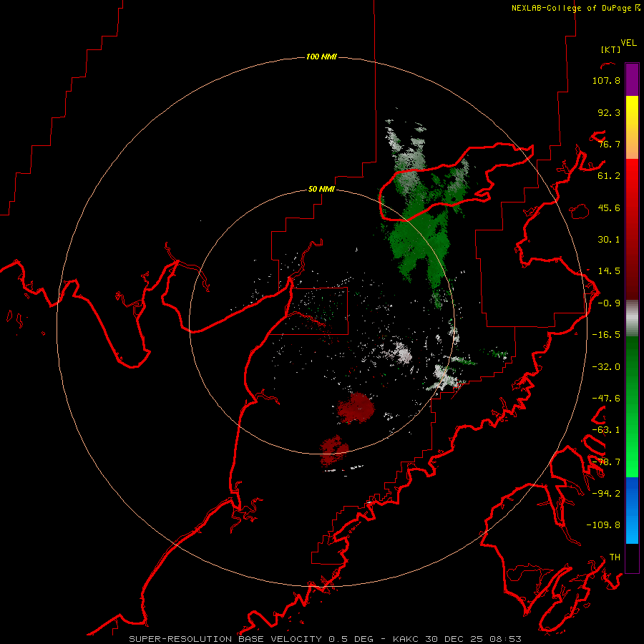Screen dimensions: 644x644
Task: Click the VEL legend title
Action: [x=628, y=43]
